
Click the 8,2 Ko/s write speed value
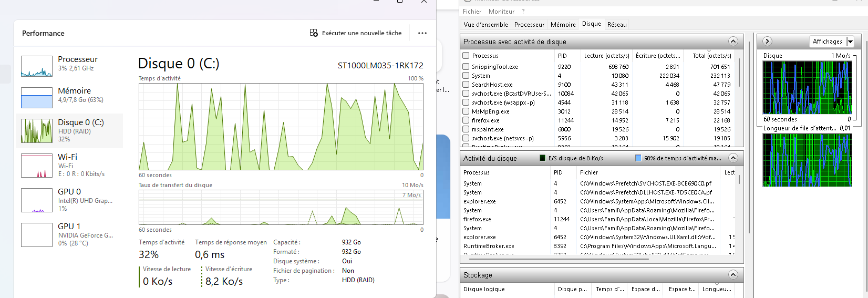tap(224, 282)
